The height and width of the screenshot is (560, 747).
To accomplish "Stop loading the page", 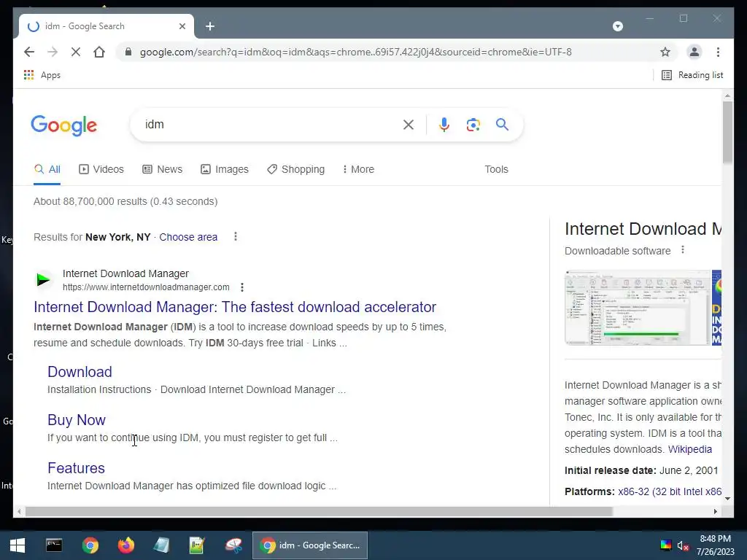I will click(76, 52).
